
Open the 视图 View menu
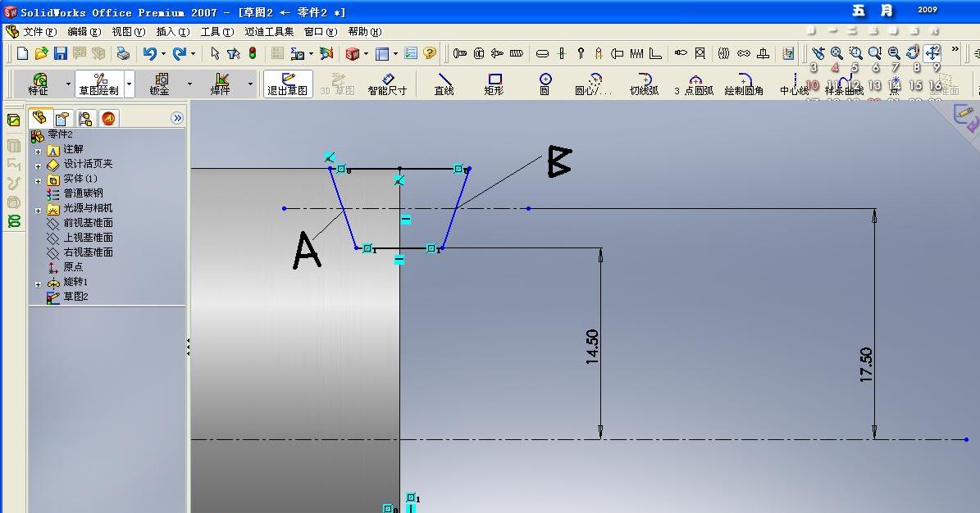click(x=129, y=31)
